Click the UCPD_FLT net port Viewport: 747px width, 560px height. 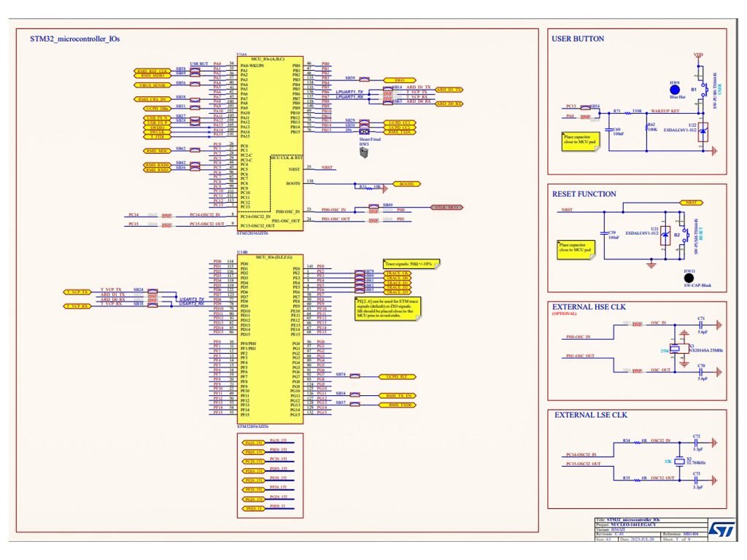397,377
